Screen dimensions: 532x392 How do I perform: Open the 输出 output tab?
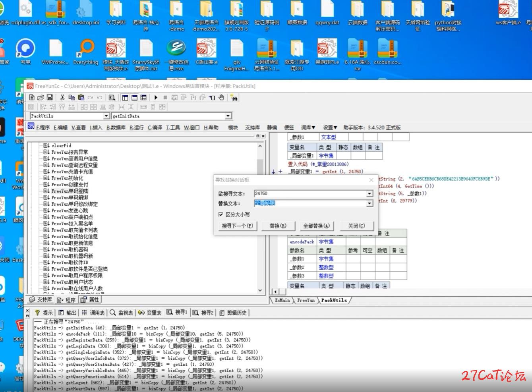point(68,313)
